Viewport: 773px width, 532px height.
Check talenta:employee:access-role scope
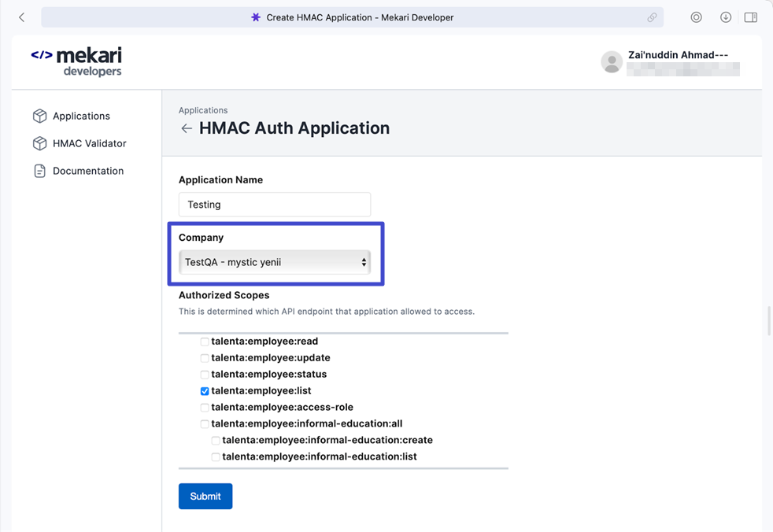(x=205, y=408)
